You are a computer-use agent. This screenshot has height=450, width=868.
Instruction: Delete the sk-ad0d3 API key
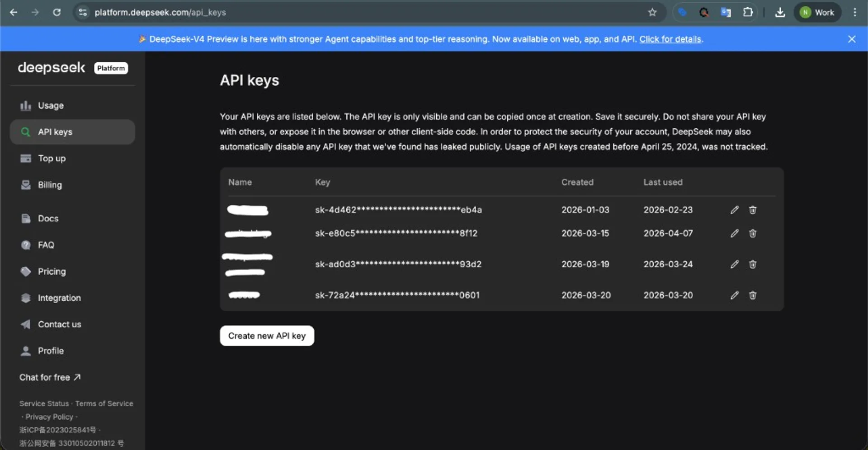click(752, 264)
